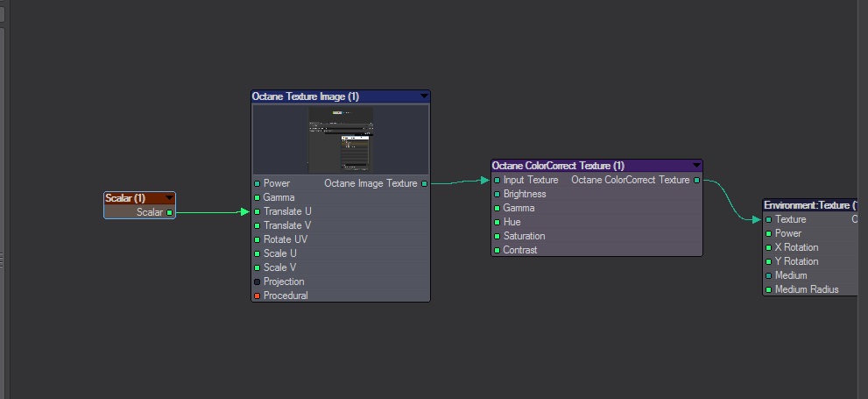Viewport: 868px width, 399px height.
Task: Select the Environment:Texture node title bar
Action: (810, 205)
